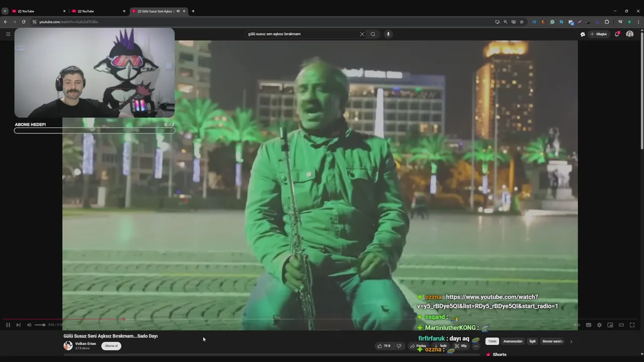Open the YouTube account avatar menu

pyautogui.click(x=630, y=34)
